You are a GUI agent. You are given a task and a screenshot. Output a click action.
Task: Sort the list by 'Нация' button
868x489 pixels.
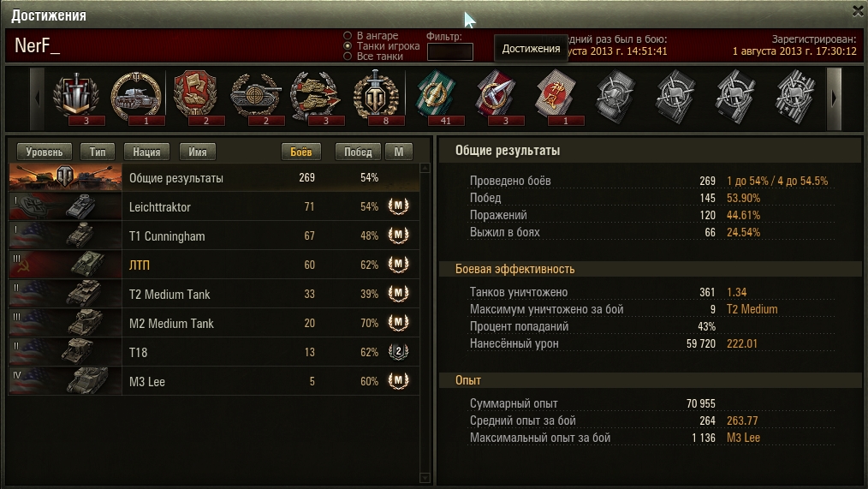146,152
